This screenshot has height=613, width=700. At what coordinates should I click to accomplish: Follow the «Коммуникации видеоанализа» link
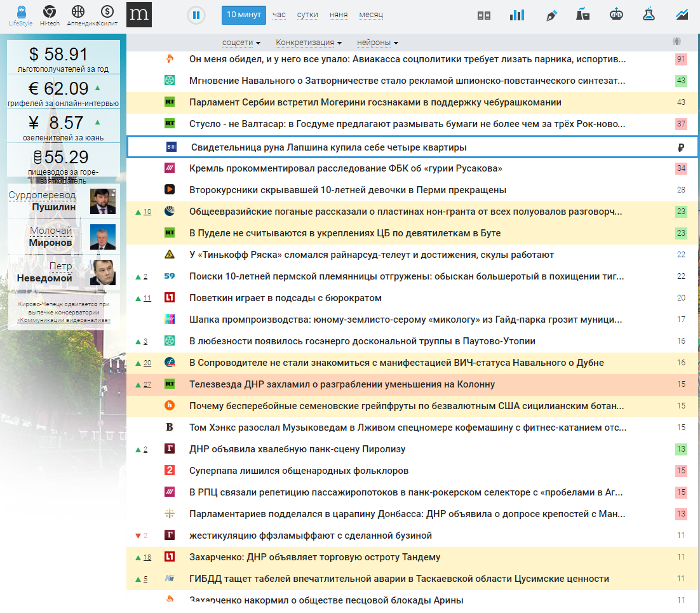point(64,320)
